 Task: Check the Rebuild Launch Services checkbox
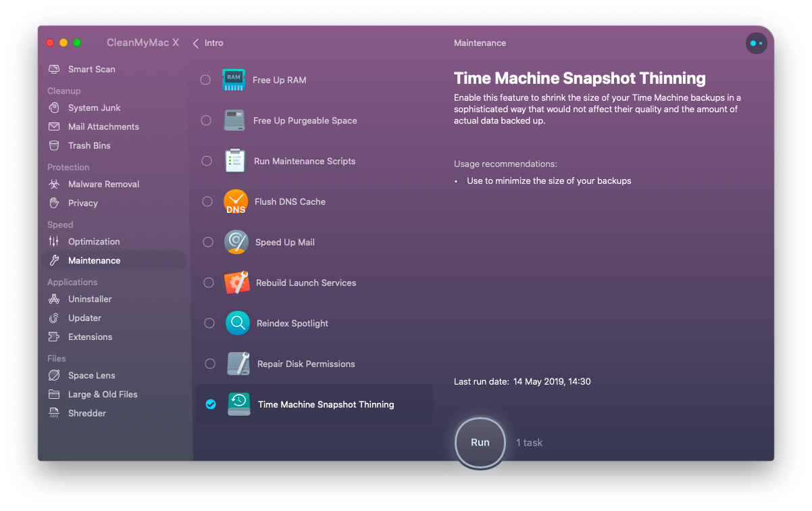pos(209,283)
